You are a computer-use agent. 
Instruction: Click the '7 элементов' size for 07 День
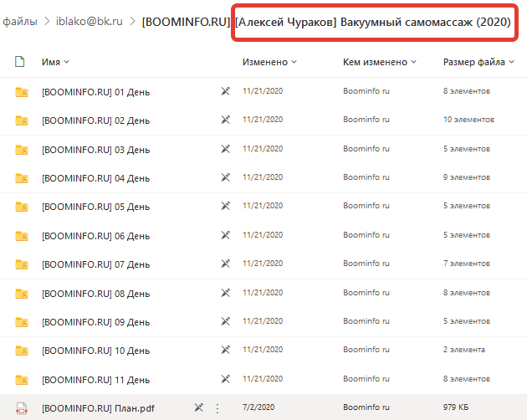click(467, 264)
